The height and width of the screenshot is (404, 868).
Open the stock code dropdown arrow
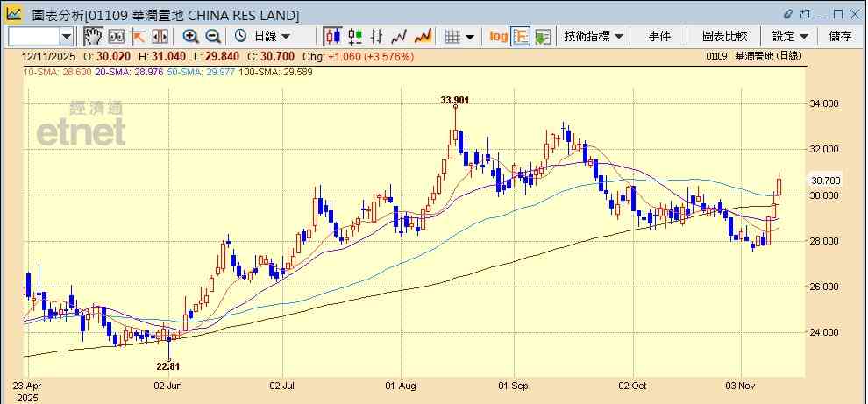click(x=67, y=37)
